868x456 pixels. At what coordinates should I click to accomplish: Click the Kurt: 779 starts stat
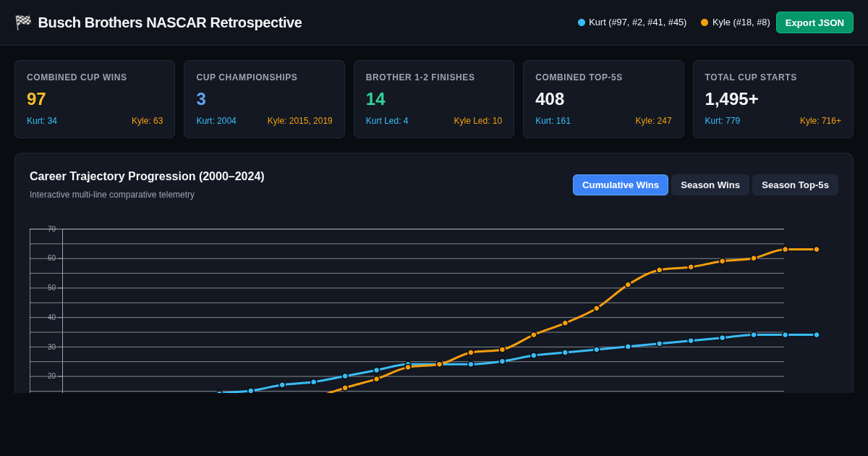(723, 121)
